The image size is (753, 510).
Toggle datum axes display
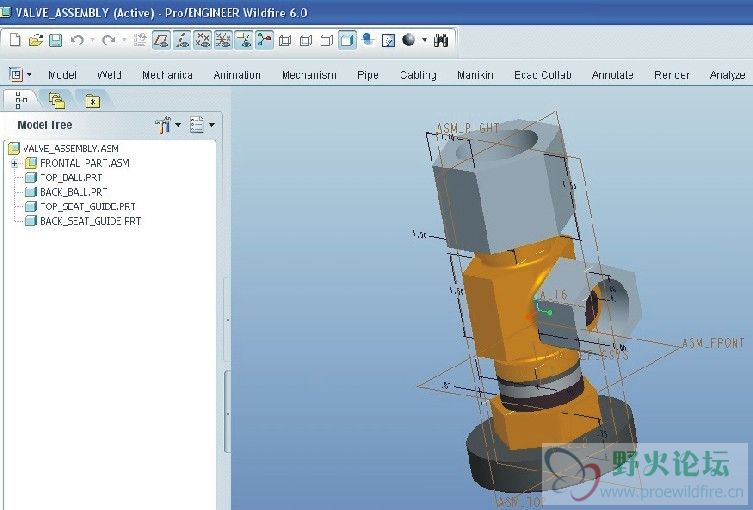pos(182,40)
